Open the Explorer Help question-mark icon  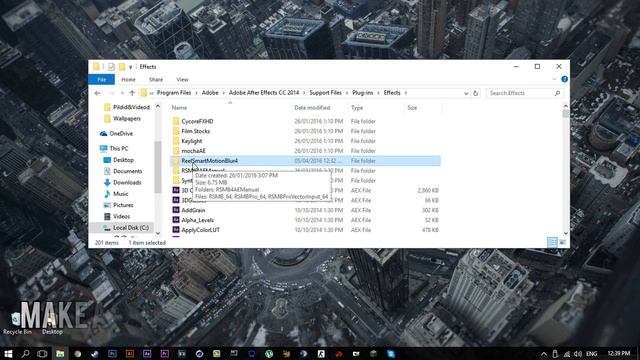click(x=564, y=79)
